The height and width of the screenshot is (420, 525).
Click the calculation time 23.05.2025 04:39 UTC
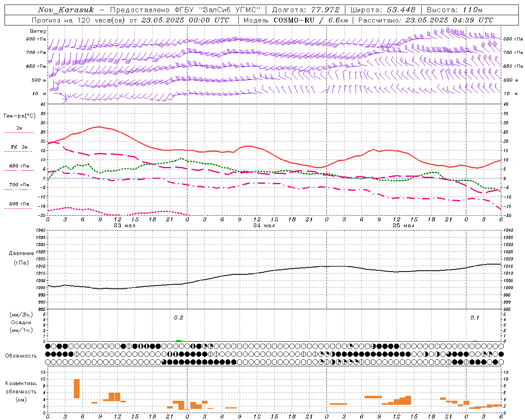click(x=450, y=20)
